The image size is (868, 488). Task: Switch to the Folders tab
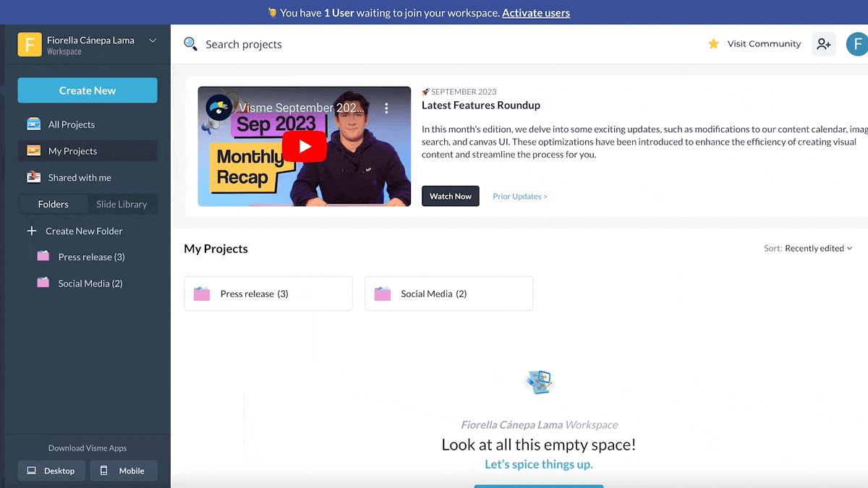point(54,204)
